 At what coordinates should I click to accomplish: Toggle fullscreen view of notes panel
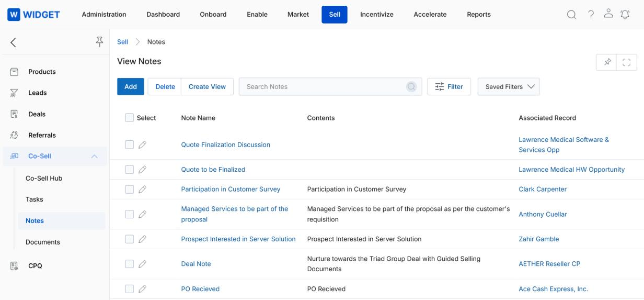point(626,62)
